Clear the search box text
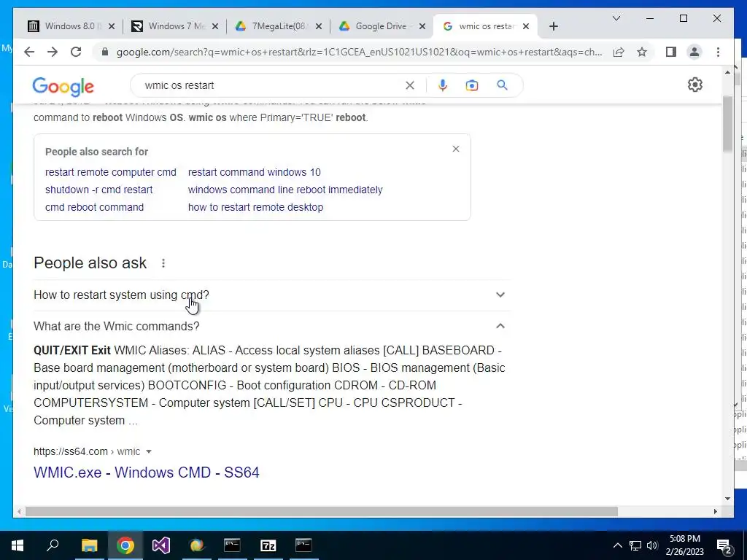The height and width of the screenshot is (560, 747). click(410, 85)
